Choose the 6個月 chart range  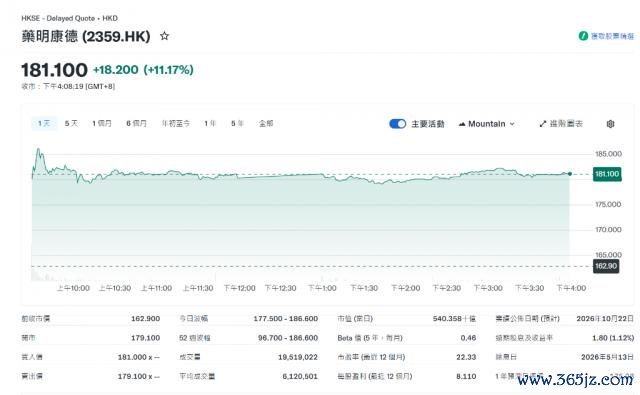136,123
